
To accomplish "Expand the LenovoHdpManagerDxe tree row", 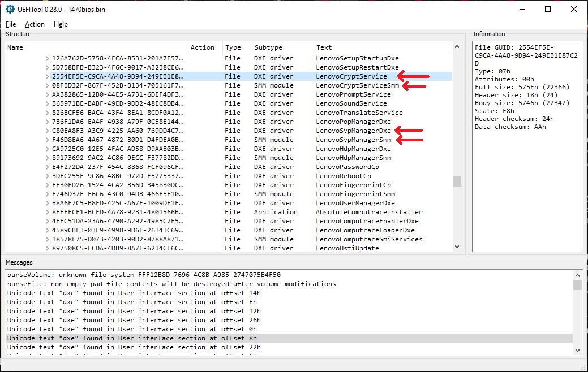I will tap(47, 149).
